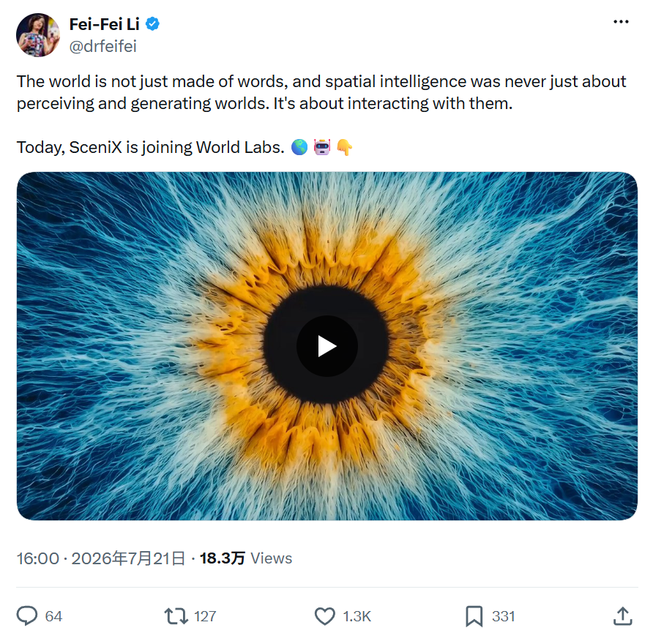
Task: Click the 331 bookmarks count
Action: coord(503,616)
